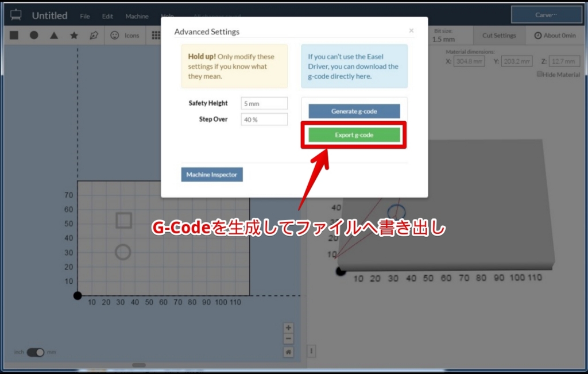Click the Untitled project title
588x374 pixels.
click(49, 16)
